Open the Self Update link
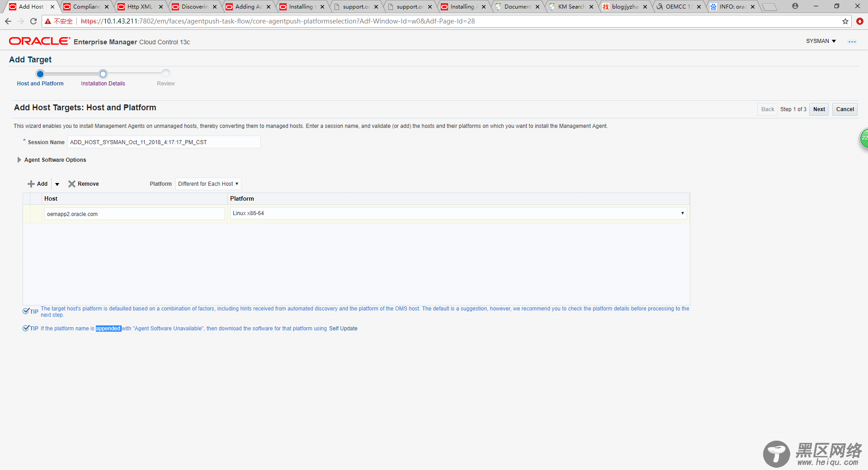Screen dimensions: 868x470 click(x=343, y=329)
